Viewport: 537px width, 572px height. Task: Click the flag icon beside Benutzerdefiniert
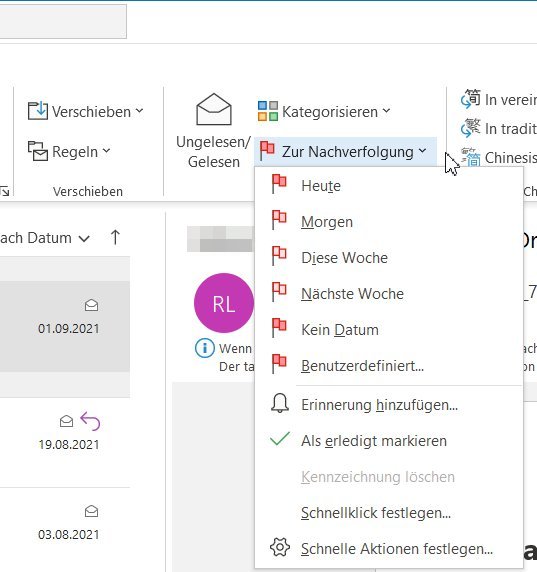[279, 364]
